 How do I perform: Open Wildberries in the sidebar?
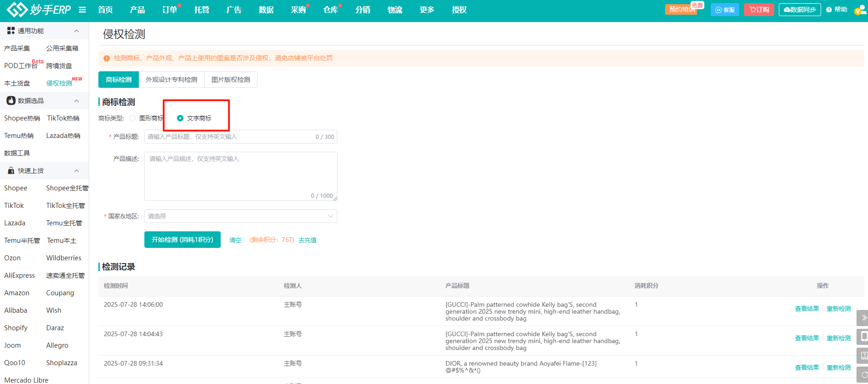[x=64, y=258]
